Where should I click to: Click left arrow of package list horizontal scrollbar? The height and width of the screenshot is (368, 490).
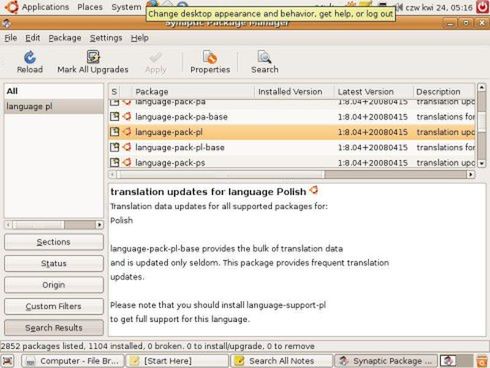click(x=112, y=174)
